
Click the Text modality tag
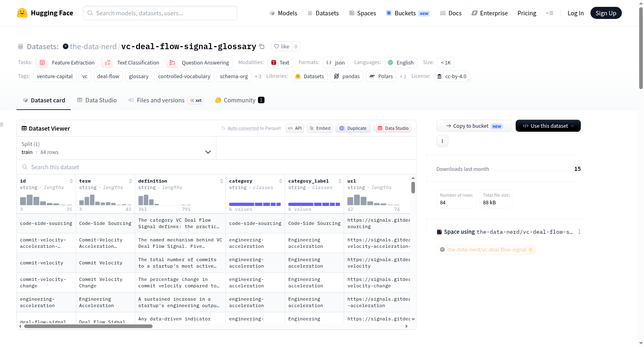point(280,62)
